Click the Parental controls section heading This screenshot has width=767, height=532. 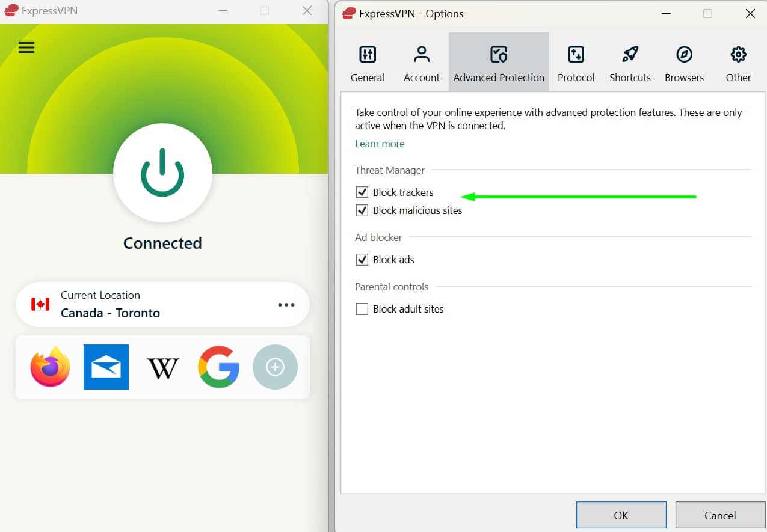click(392, 287)
